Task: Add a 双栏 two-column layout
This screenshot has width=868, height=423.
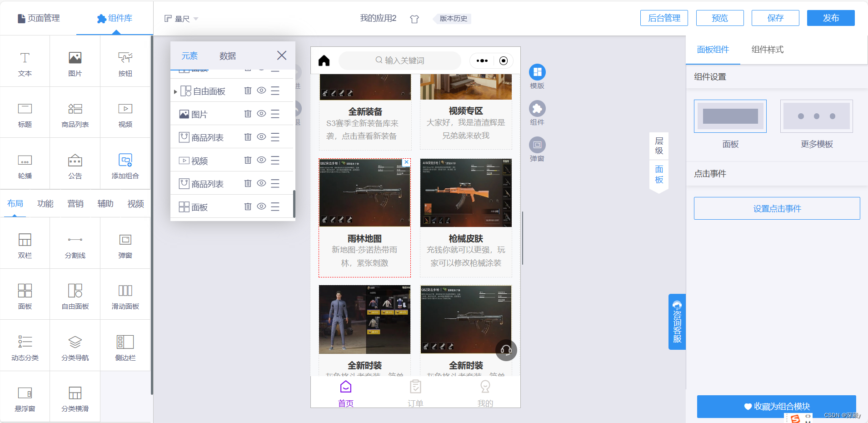Action: click(x=25, y=246)
